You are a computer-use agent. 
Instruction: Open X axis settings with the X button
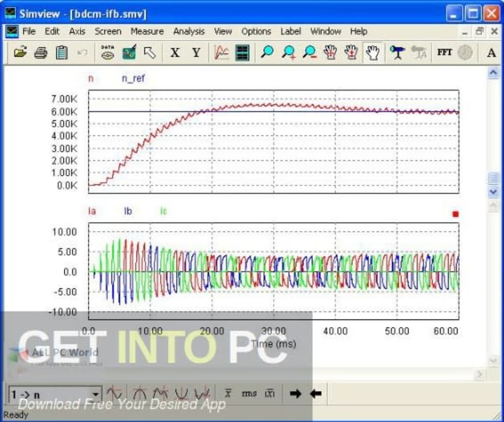click(175, 52)
